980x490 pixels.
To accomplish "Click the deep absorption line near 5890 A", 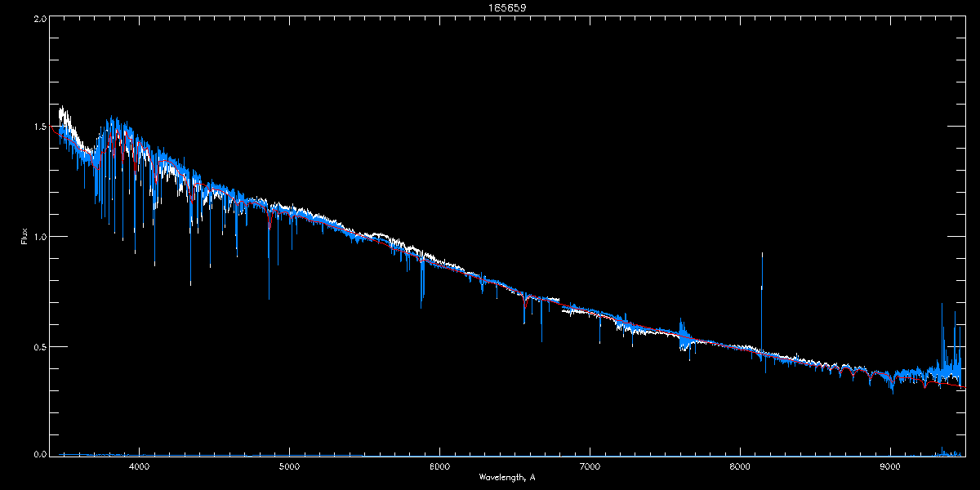I will coord(422,282).
